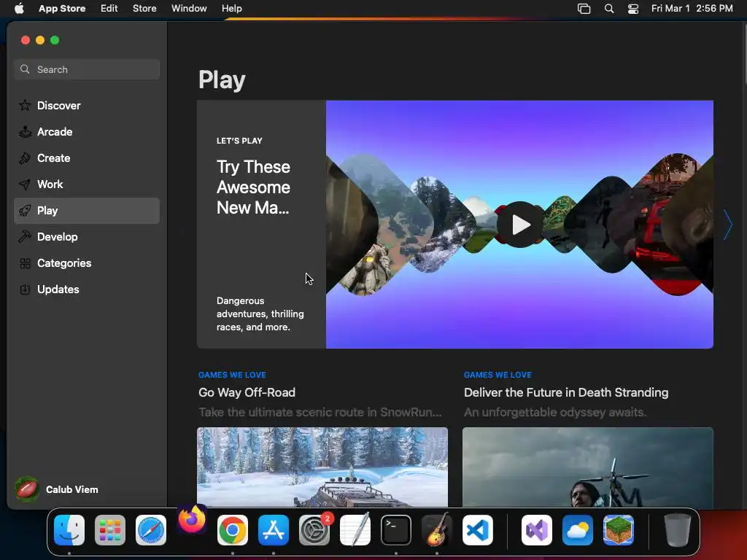Open the Apple menu
This screenshot has width=747, height=560.
pyautogui.click(x=19, y=9)
